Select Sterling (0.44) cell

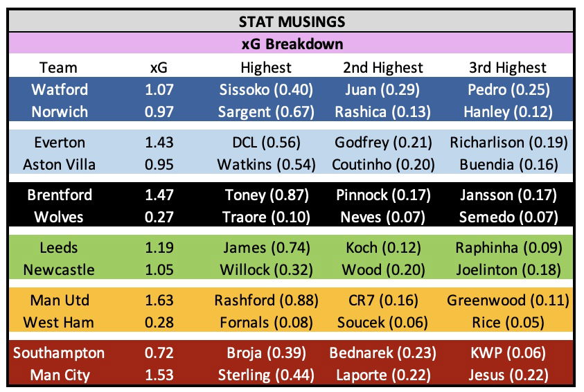coord(266,375)
